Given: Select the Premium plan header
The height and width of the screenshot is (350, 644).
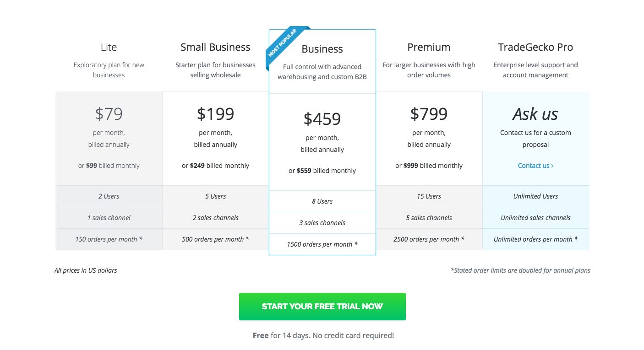Looking at the screenshot, I should [429, 47].
